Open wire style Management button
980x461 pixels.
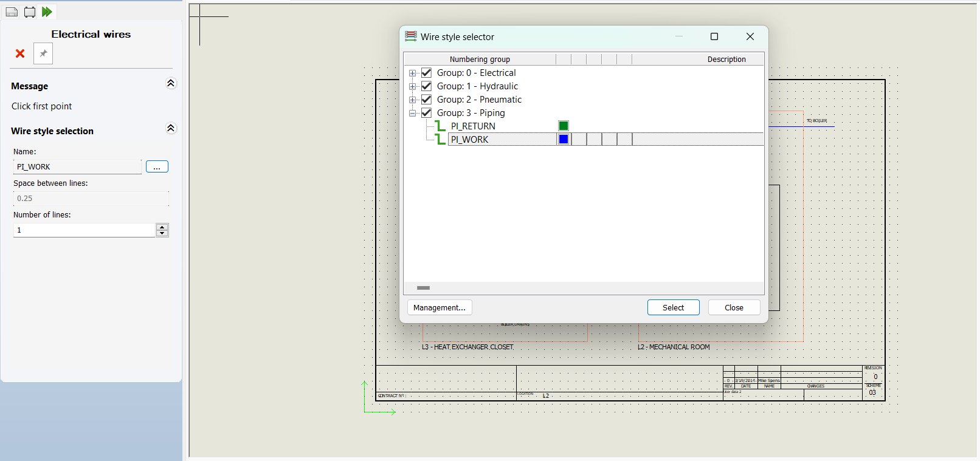[439, 308]
